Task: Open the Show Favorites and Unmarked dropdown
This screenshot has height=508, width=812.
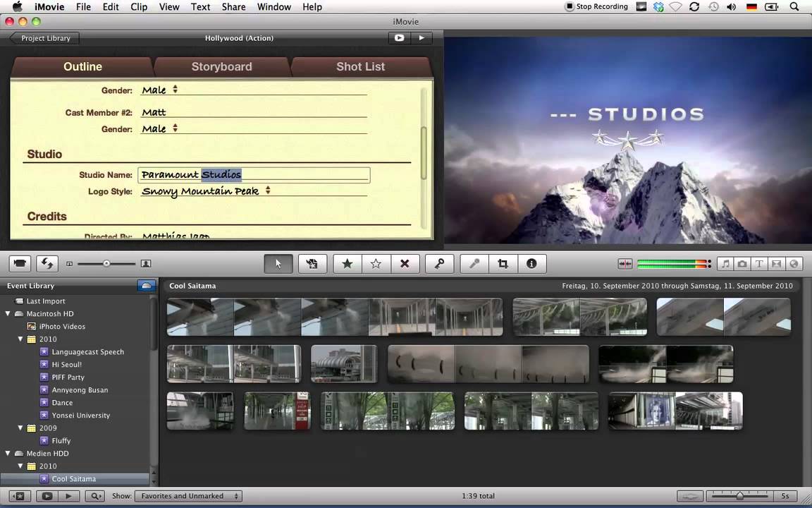Action: 188,496
